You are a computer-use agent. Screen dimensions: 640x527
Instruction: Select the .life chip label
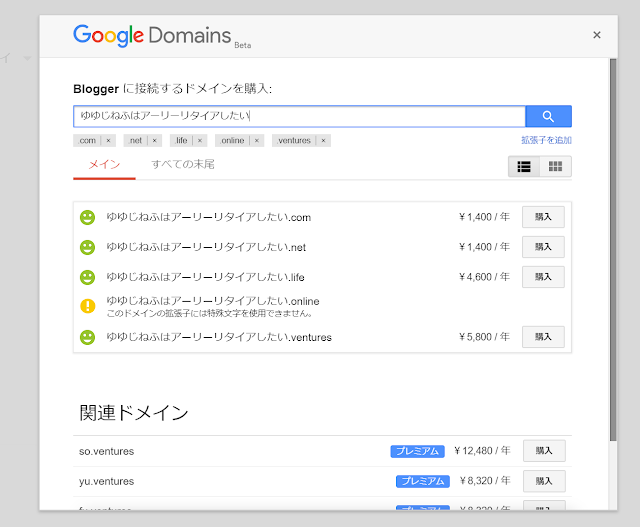(181, 140)
